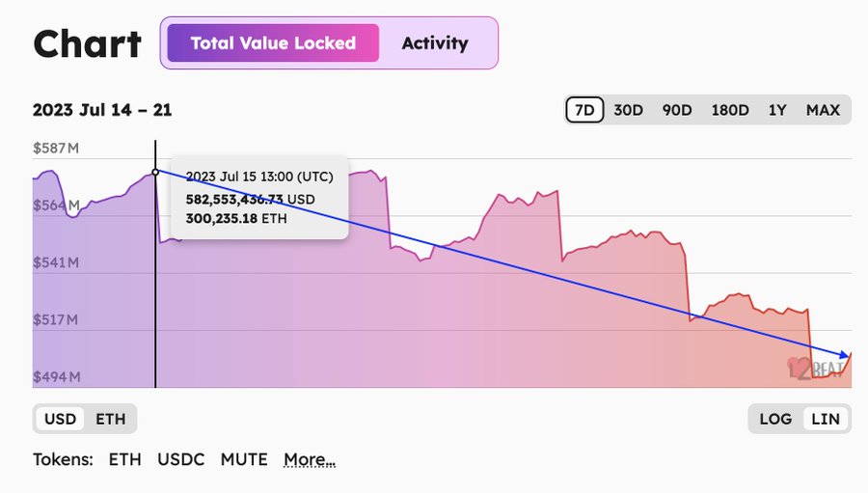This screenshot has width=868, height=493.
Task: Open the Activity tab
Action: point(435,43)
